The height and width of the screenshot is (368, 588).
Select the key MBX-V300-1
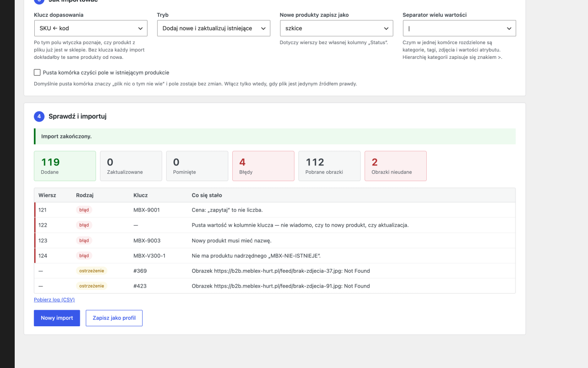[149, 256]
